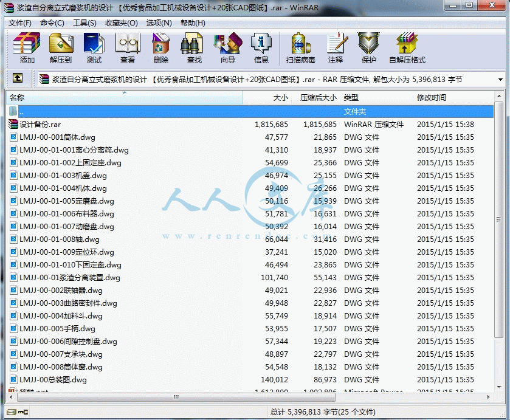
Task: Sort by the 修改时间 column header
Action: coord(453,98)
